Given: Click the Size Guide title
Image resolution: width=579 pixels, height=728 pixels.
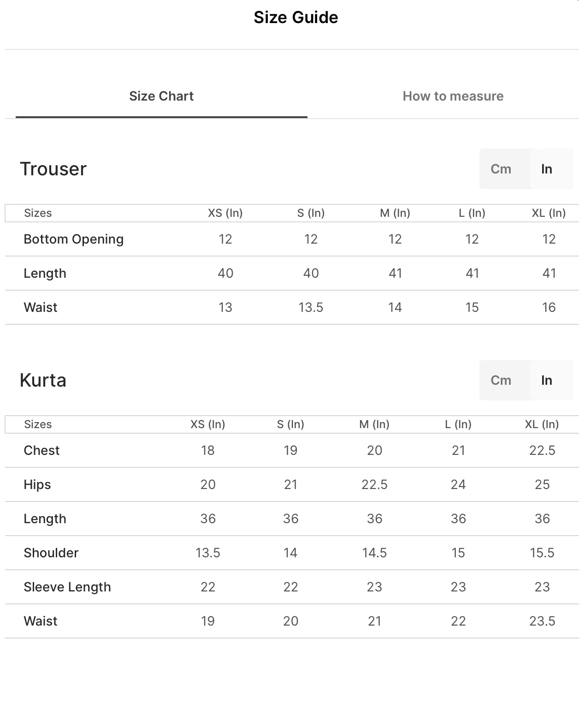Looking at the screenshot, I should point(295,18).
